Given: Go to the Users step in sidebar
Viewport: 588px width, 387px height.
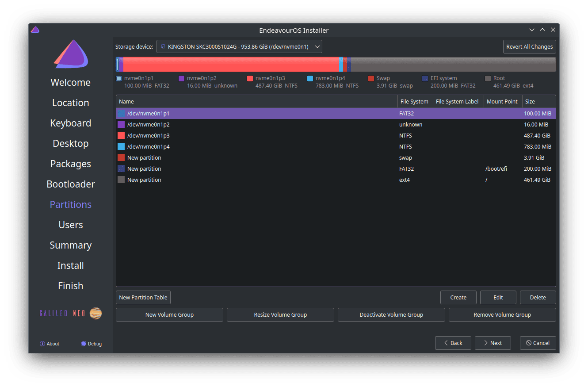Looking at the screenshot, I should click(71, 225).
